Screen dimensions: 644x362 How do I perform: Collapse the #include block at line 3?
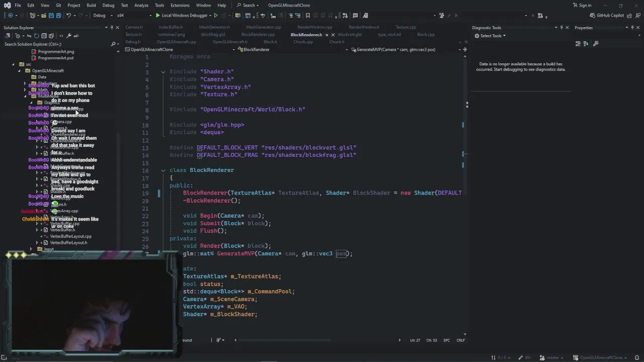click(x=163, y=72)
